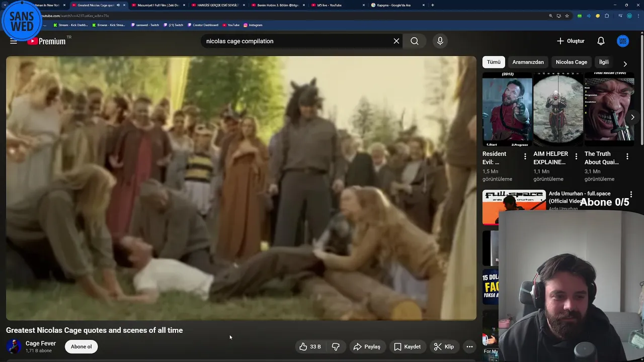The height and width of the screenshot is (362, 644).
Task: Open more actions for The Truth About short
Action: [x=627, y=157]
